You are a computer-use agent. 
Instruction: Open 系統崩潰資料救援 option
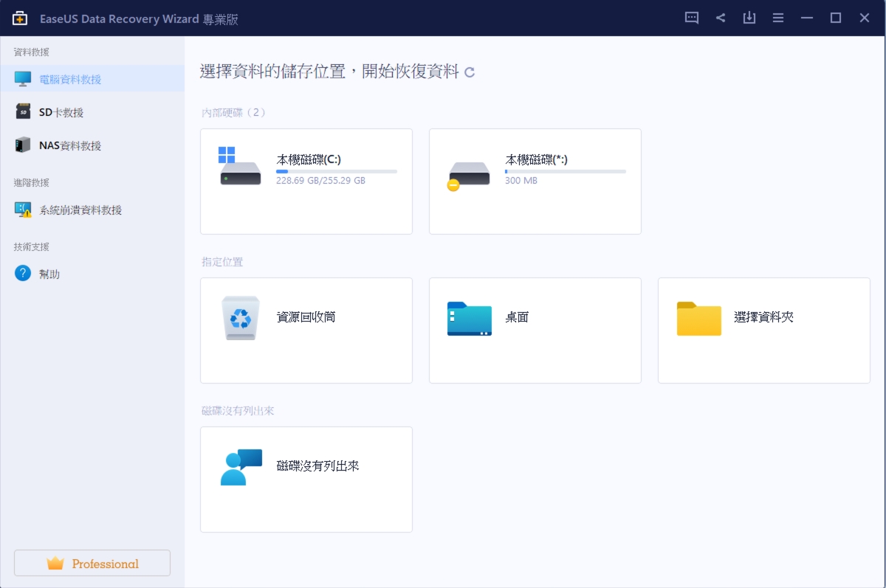coord(80,210)
